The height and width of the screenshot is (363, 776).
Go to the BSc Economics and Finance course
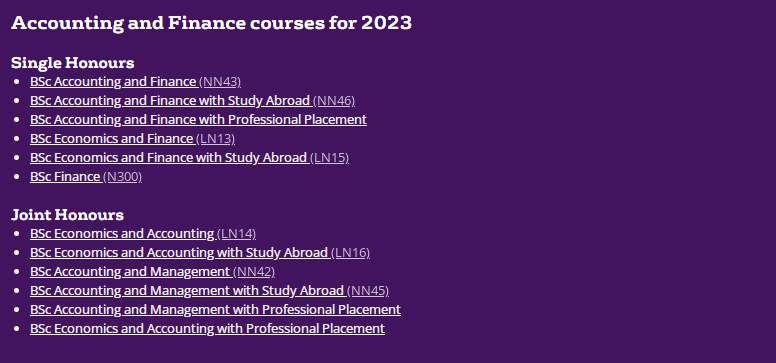pos(111,139)
